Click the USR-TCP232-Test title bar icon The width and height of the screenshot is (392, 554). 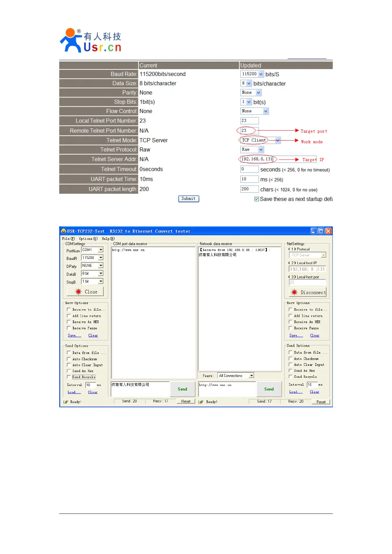[64, 231]
